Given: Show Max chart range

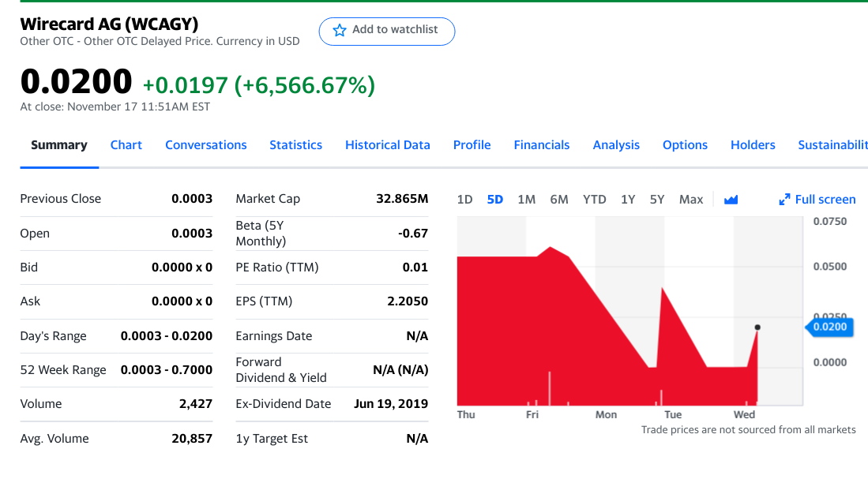Looking at the screenshot, I should (691, 200).
